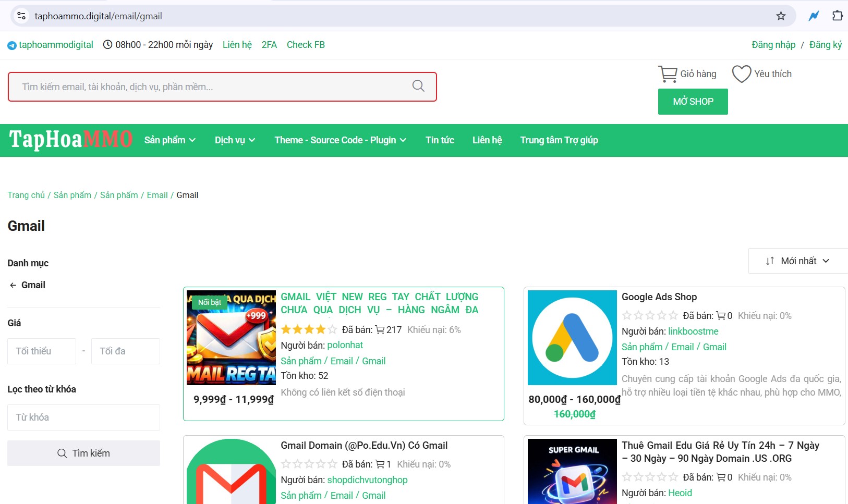
Task: Open the browser extensions puzzle icon
Action: [x=838, y=16]
